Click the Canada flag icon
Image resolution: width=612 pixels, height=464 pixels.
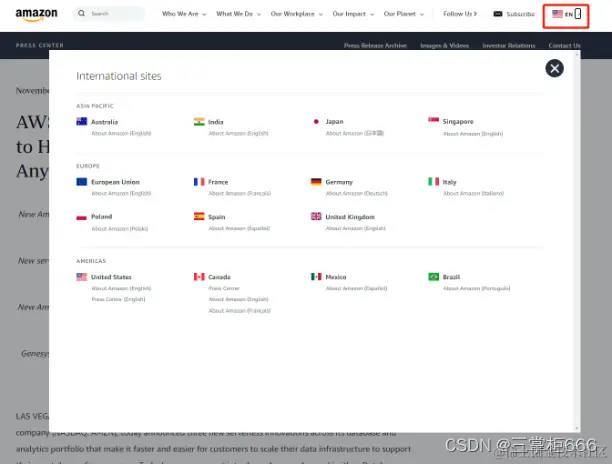point(199,277)
